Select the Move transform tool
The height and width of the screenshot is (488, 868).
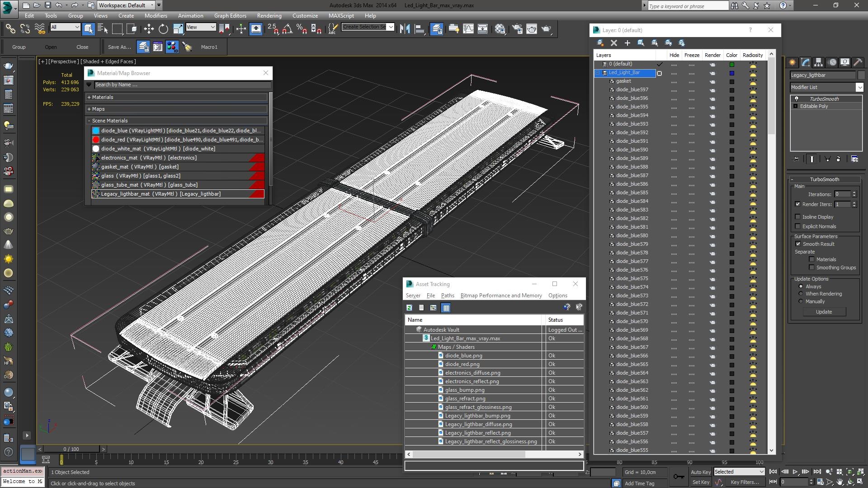148,29
